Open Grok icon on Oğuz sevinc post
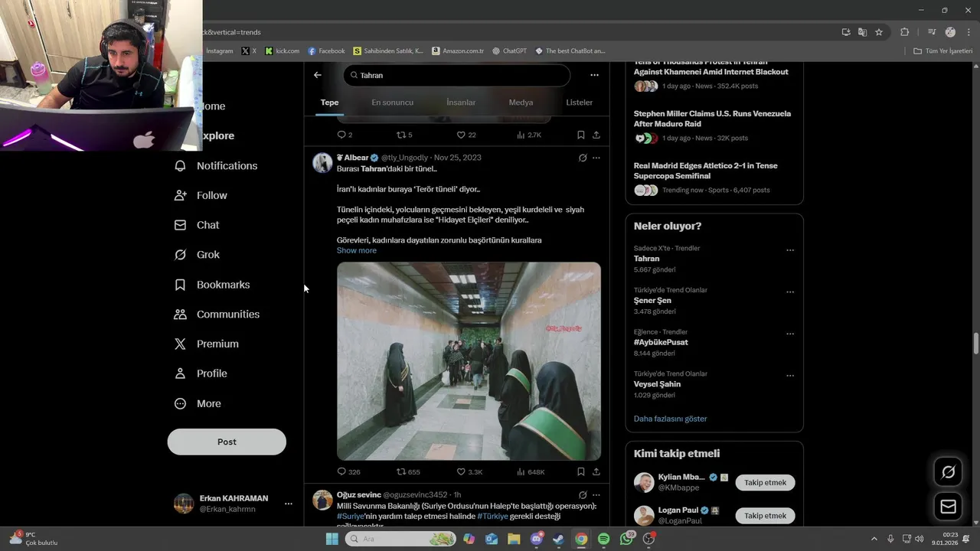 583,495
